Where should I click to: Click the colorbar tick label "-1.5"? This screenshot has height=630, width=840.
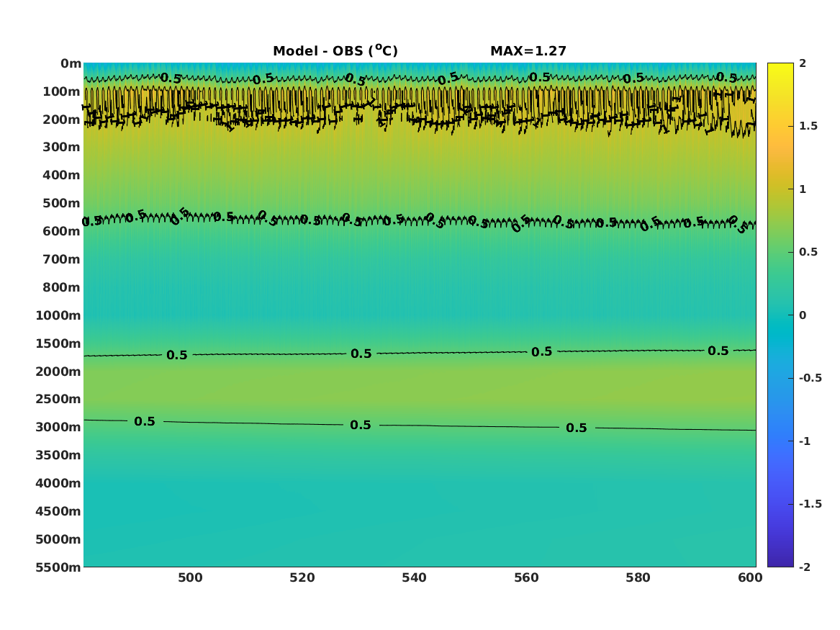click(810, 504)
